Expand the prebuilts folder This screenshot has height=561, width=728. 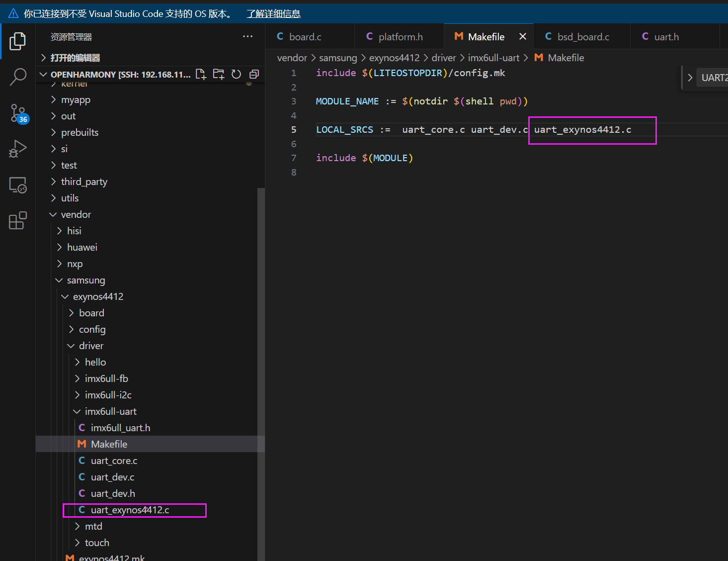click(150, 132)
